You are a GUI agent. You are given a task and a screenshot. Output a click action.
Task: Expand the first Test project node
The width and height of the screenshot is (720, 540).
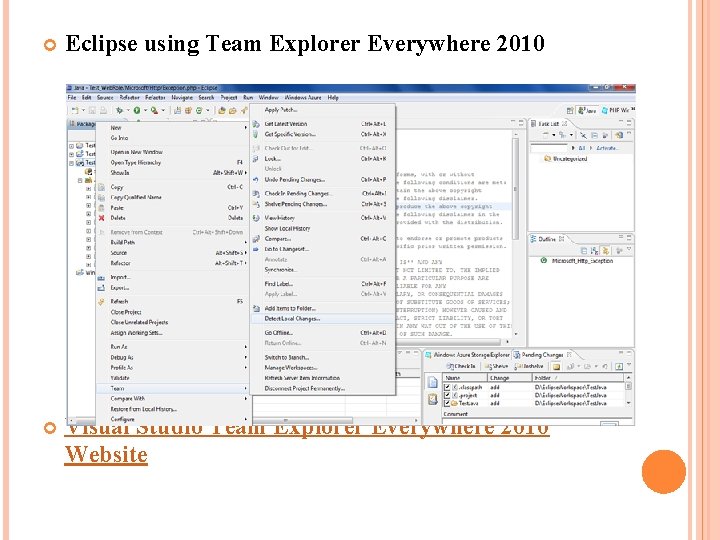[x=72, y=146]
